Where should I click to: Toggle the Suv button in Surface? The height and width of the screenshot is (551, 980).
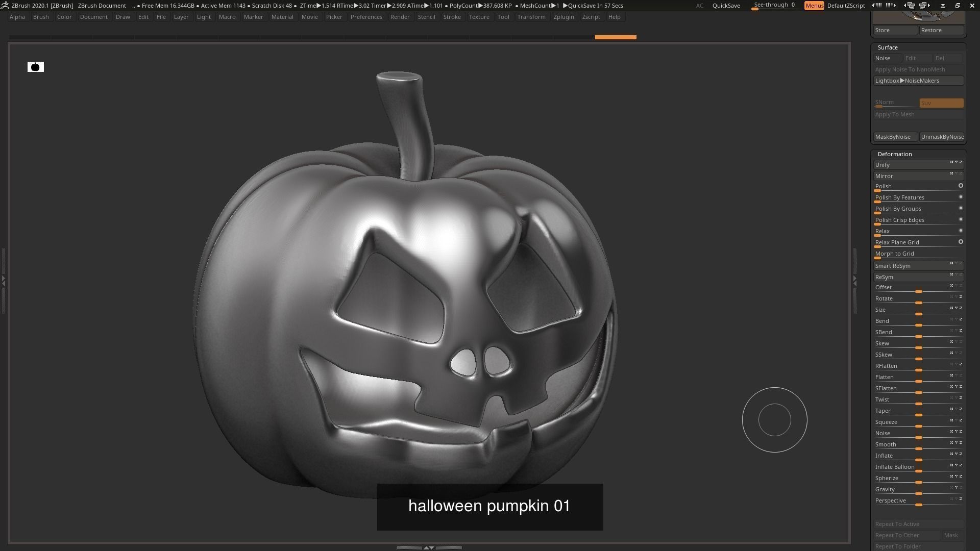(x=941, y=103)
